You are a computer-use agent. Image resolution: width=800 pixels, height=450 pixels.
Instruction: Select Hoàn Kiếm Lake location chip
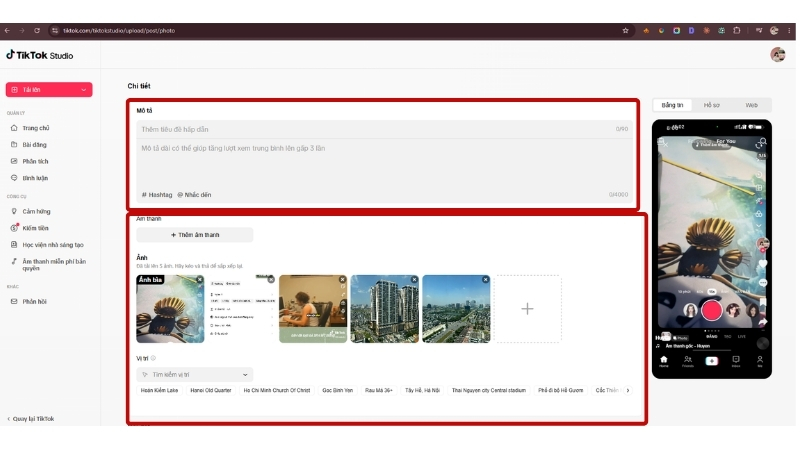pos(160,390)
